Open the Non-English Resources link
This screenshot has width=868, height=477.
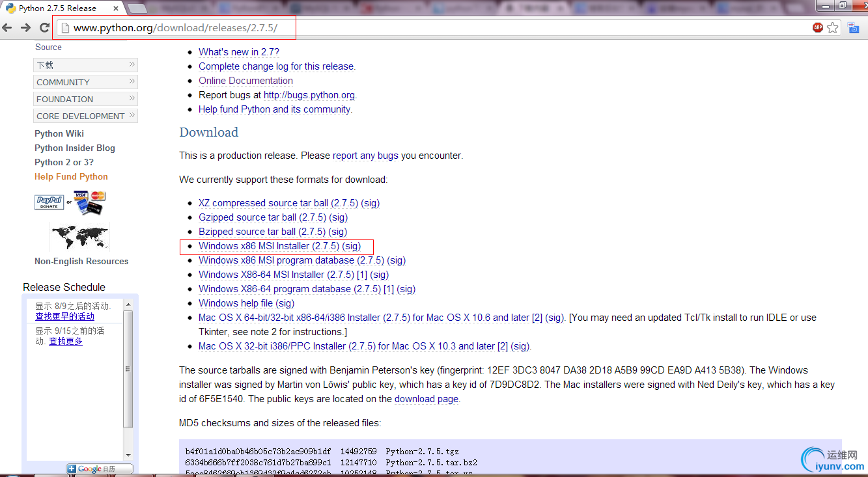click(x=81, y=261)
